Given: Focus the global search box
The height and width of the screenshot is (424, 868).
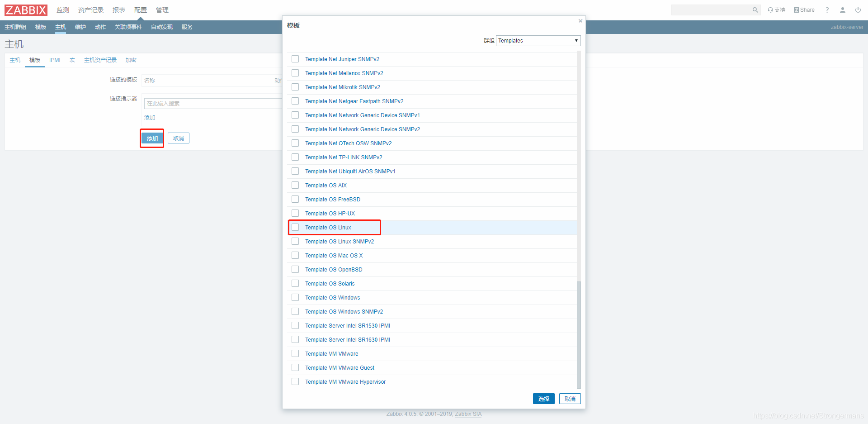Looking at the screenshot, I should tap(711, 10).
